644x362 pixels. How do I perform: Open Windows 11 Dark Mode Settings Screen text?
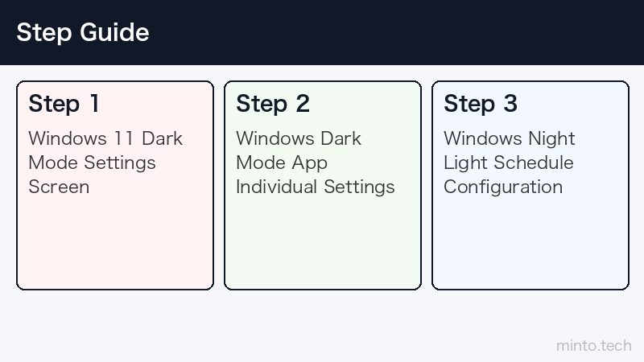(x=105, y=162)
